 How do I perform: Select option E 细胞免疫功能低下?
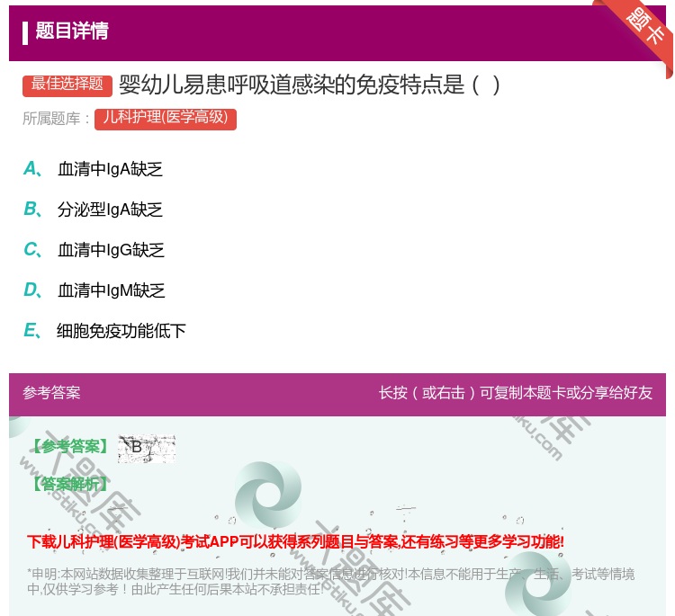tap(104, 331)
